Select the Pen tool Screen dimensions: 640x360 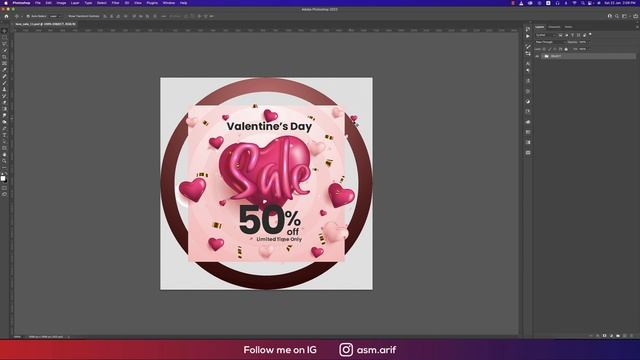tap(4, 128)
